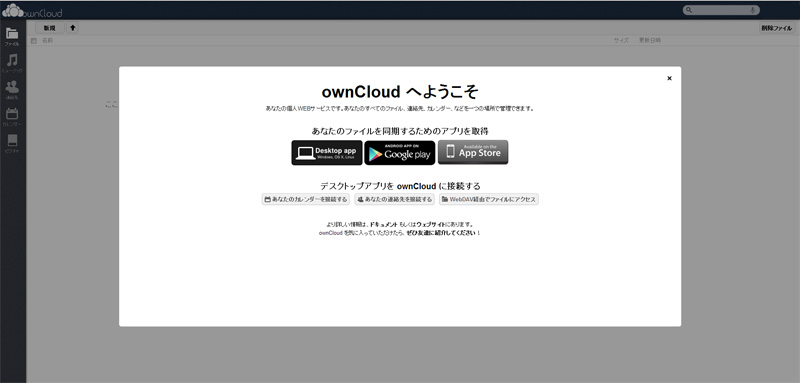Viewport: 800px width, 383px height.
Task: Open the App Store badge
Action: click(473, 152)
